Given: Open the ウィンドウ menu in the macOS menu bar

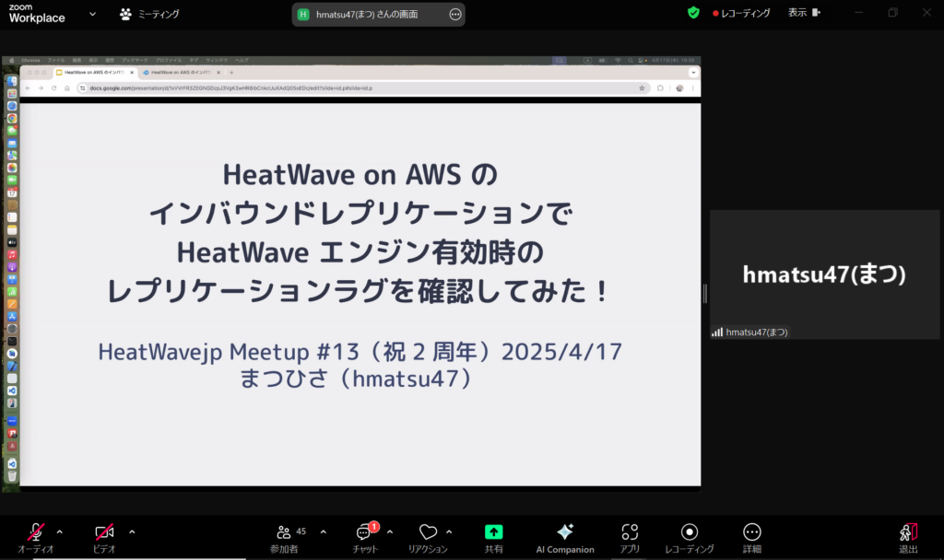Looking at the screenshot, I should pyautogui.click(x=217, y=60).
